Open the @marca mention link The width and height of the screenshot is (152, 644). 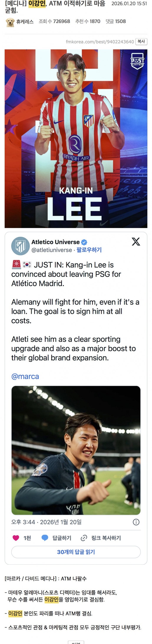pos(25,376)
